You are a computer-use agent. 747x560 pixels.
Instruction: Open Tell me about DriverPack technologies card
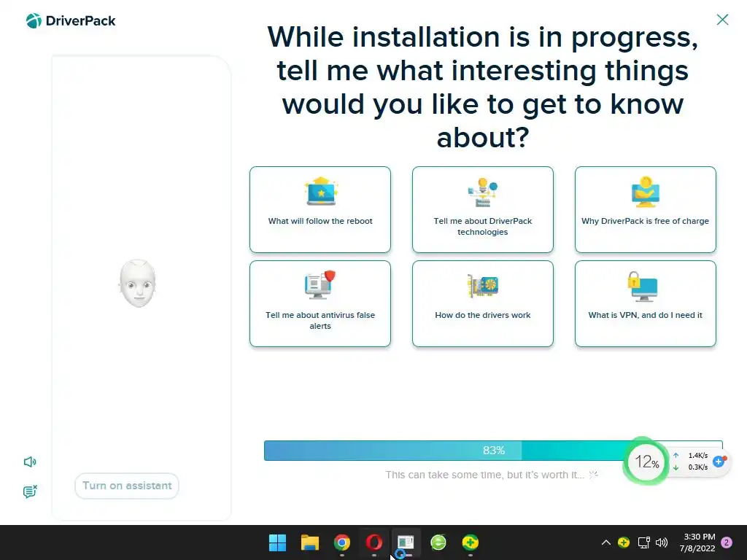pos(483,209)
